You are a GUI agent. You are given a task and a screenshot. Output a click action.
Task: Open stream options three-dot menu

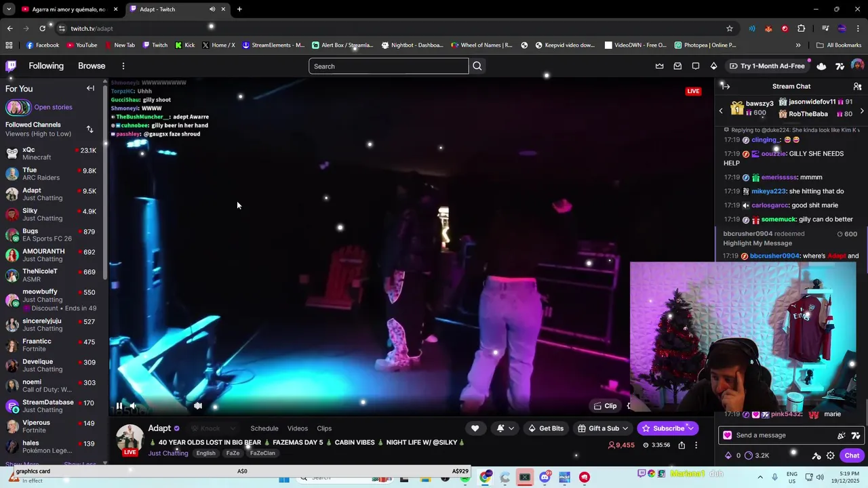[x=696, y=445]
